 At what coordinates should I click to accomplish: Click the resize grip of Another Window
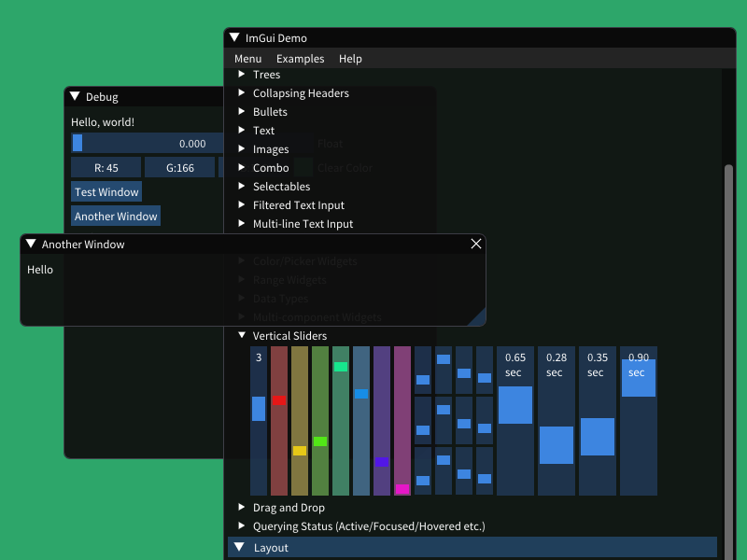pyautogui.click(x=478, y=318)
